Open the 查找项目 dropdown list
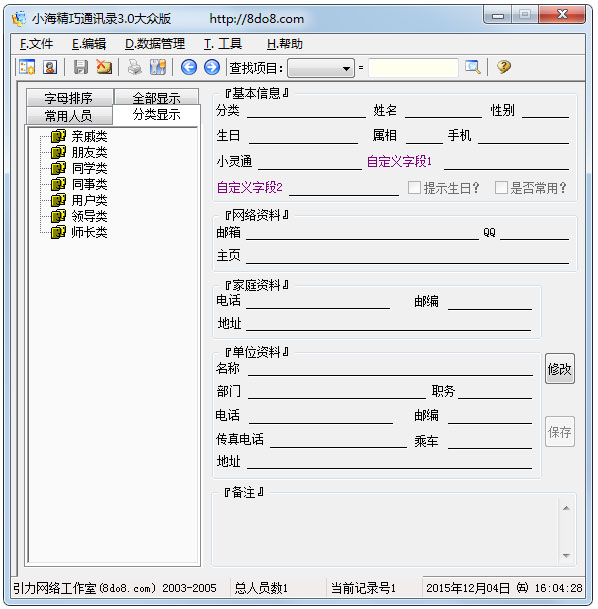Viewport: 598px width, 609px height. [x=321, y=68]
